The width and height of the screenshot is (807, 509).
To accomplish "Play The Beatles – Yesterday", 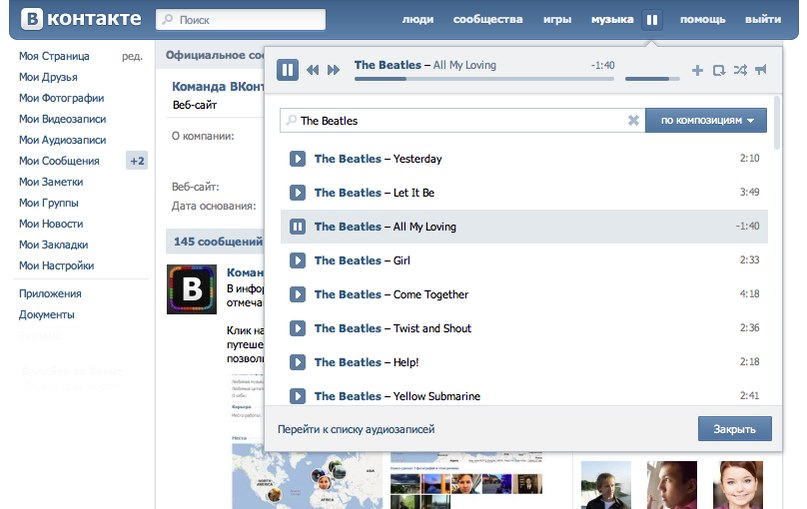I will point(297,159).
